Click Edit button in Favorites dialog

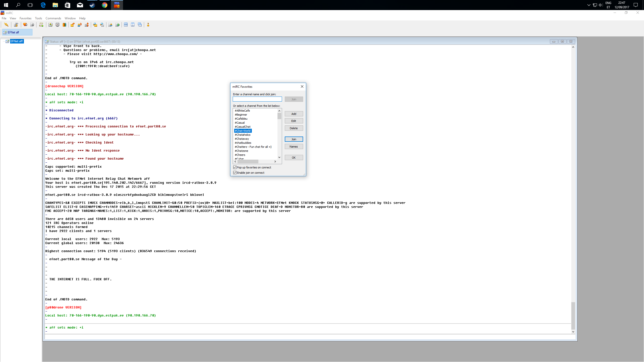pyautogui.click(x=294, y=121)
